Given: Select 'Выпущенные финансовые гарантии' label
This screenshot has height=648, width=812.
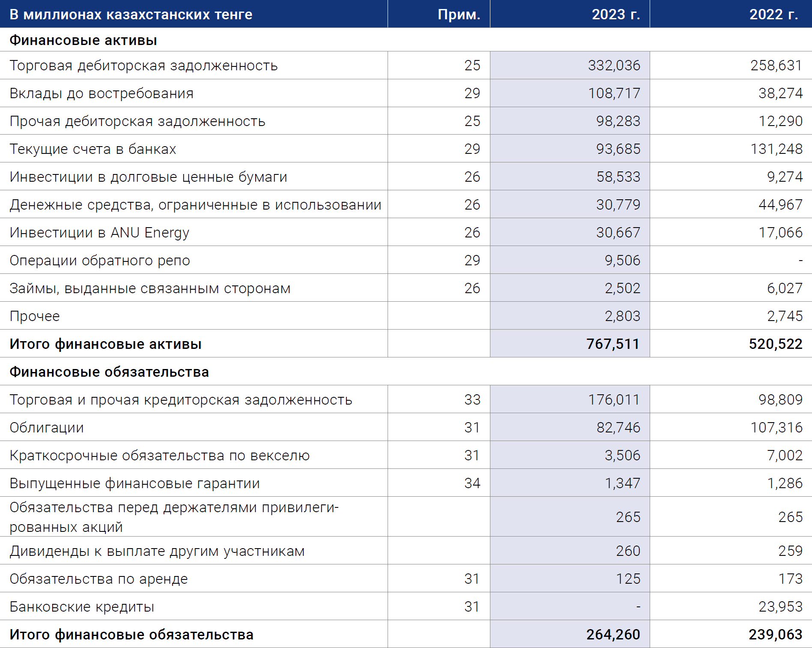Looking at the screenshot, I should point(134,483).
